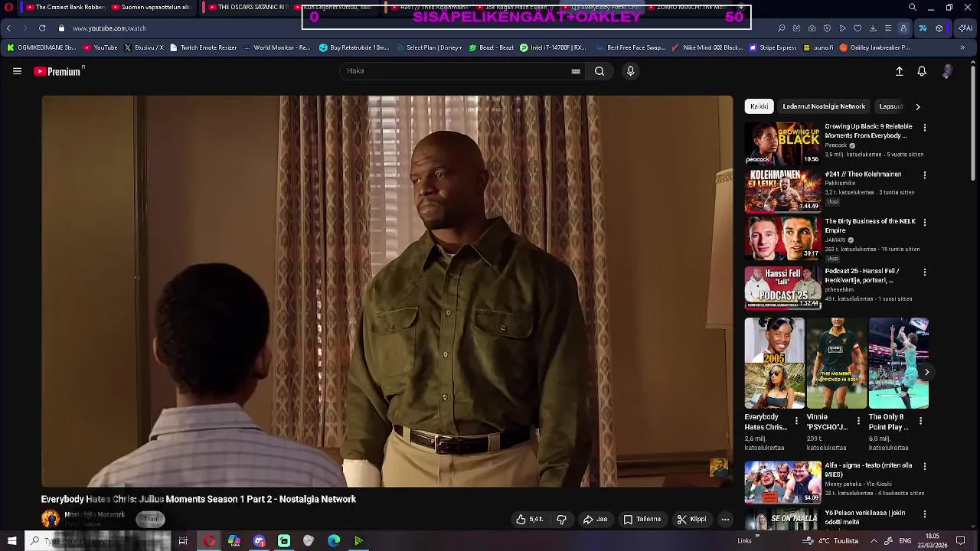Open options for Everybody Hates Chris short

796,421
